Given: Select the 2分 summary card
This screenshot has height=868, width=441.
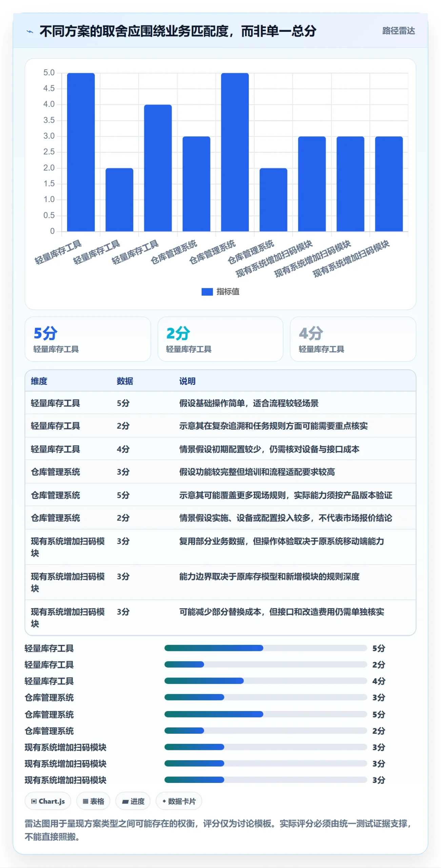Looking at the screenshot, I should click(x=220, y=339).
